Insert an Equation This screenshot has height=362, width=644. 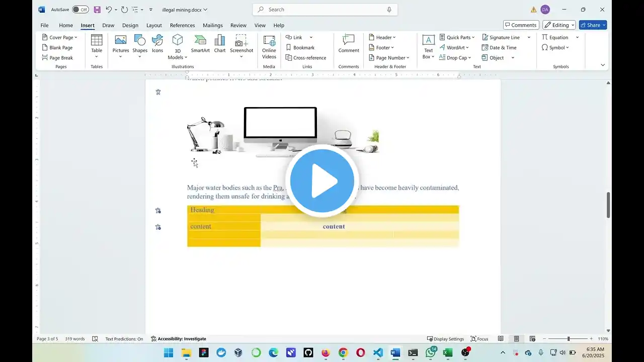click(555, 37)
